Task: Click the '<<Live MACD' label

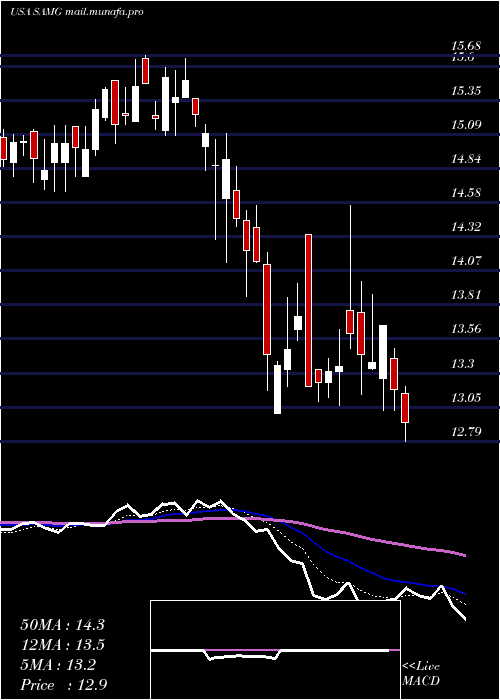Action: [421, 674]
